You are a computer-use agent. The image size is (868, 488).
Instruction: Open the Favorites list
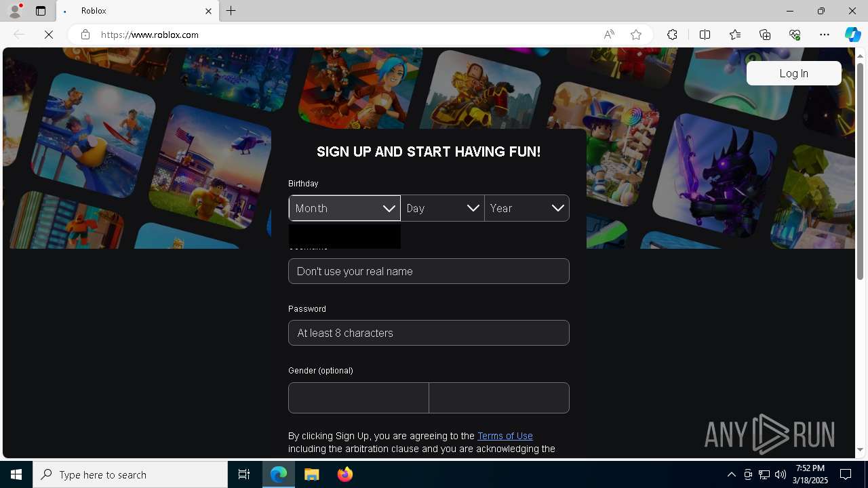click(735, 35)
